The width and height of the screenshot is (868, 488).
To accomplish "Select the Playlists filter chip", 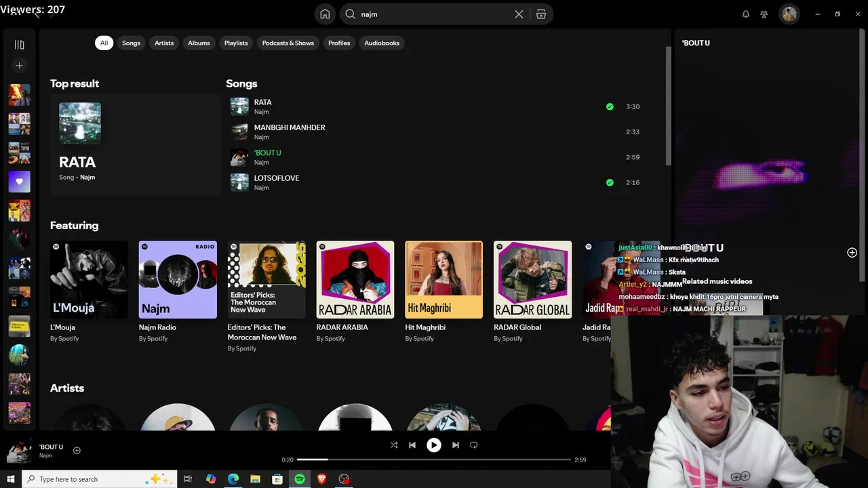I will [236, 43].
